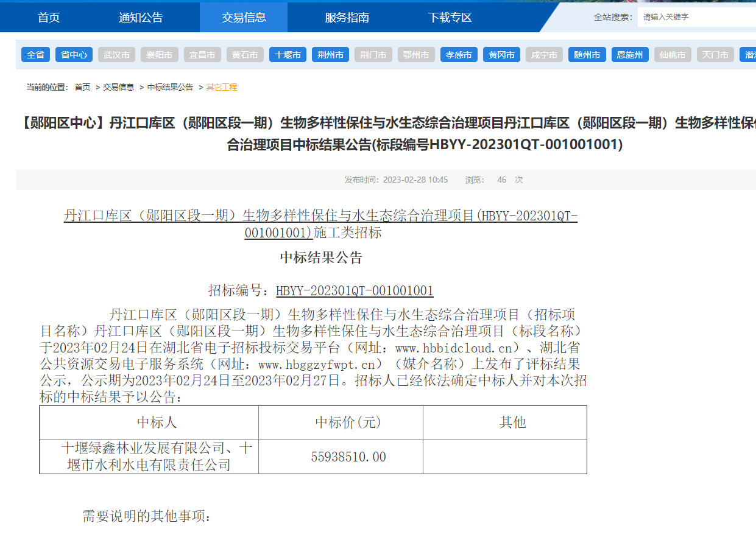756x543 pixels.
Task: Select the 省中心 region filter
Action: 74,55
